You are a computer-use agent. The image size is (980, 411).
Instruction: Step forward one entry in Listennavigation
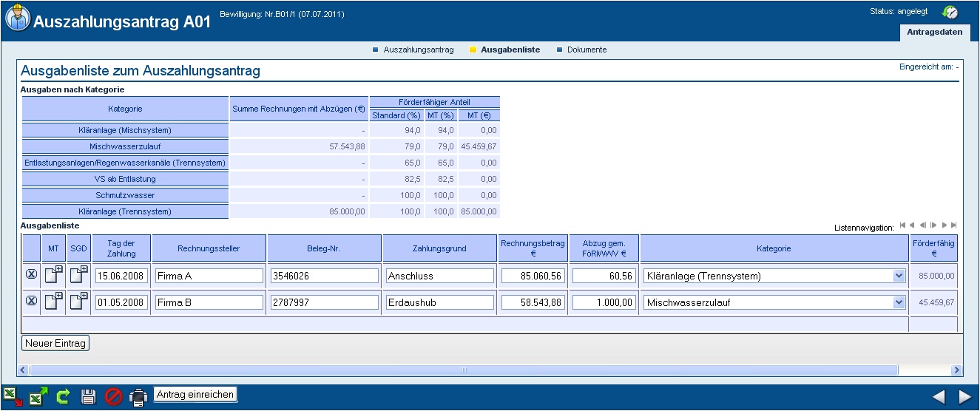coord(934,225)
